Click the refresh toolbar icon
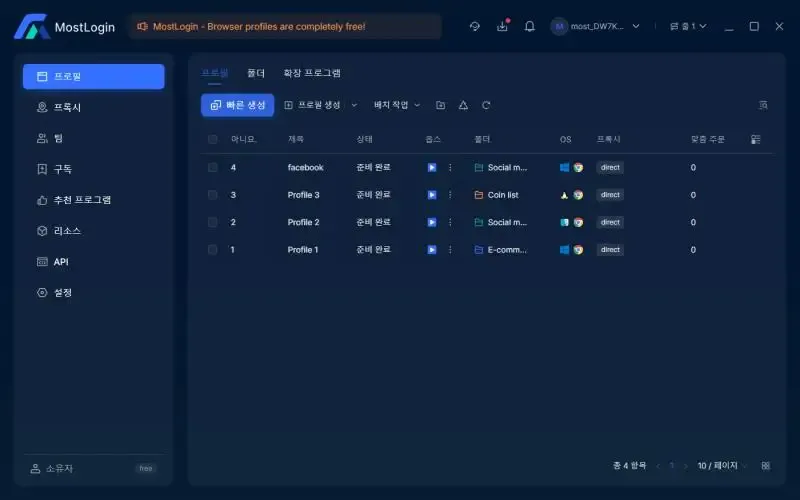The width and height of the screenshot is (800, 500). coord(486,105)
